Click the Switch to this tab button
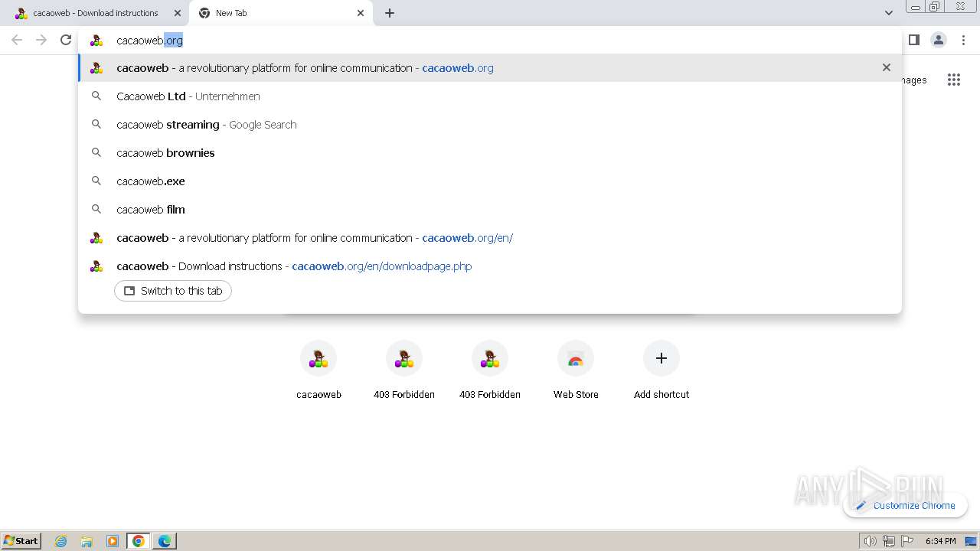The image size is (980, 551). point(173,291)
